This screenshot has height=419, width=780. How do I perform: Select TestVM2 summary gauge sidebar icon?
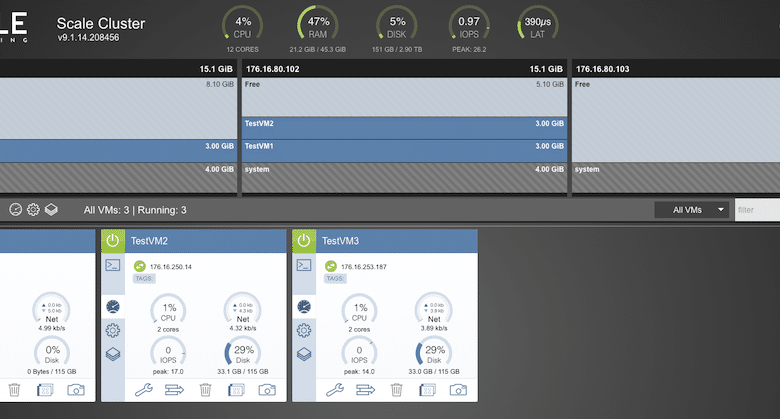pos(113,307)
